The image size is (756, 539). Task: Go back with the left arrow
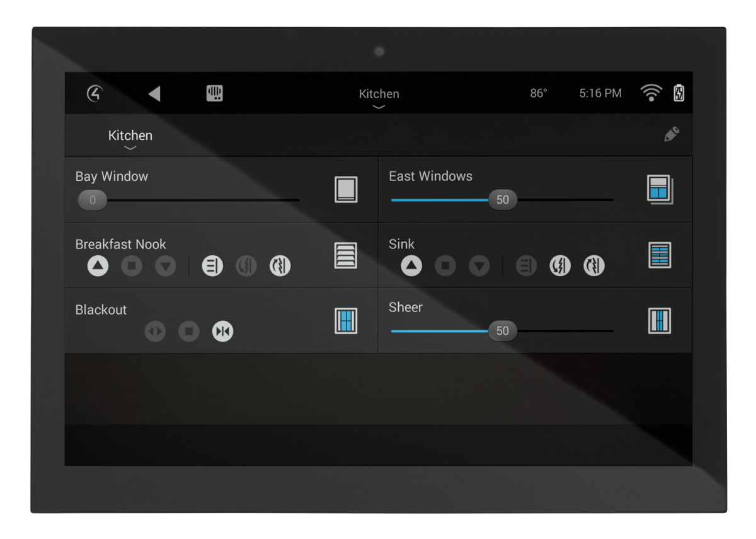click(154, 93)
